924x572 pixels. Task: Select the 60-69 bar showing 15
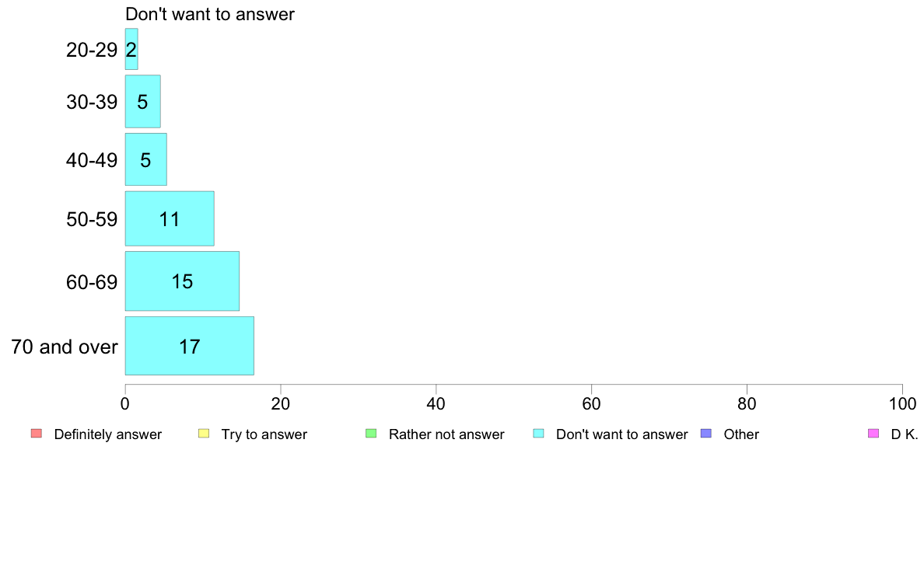click(182, 281)
